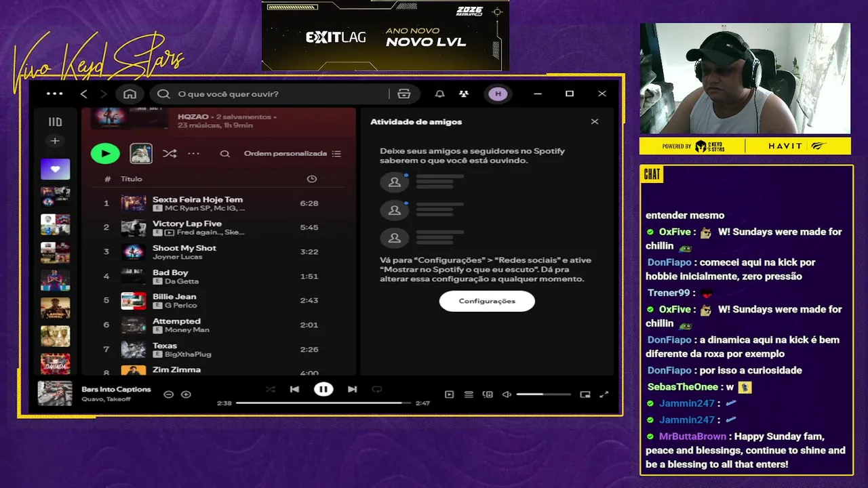Sort by the Título column header
Screen dimensions: 868x488
[132, 179]
